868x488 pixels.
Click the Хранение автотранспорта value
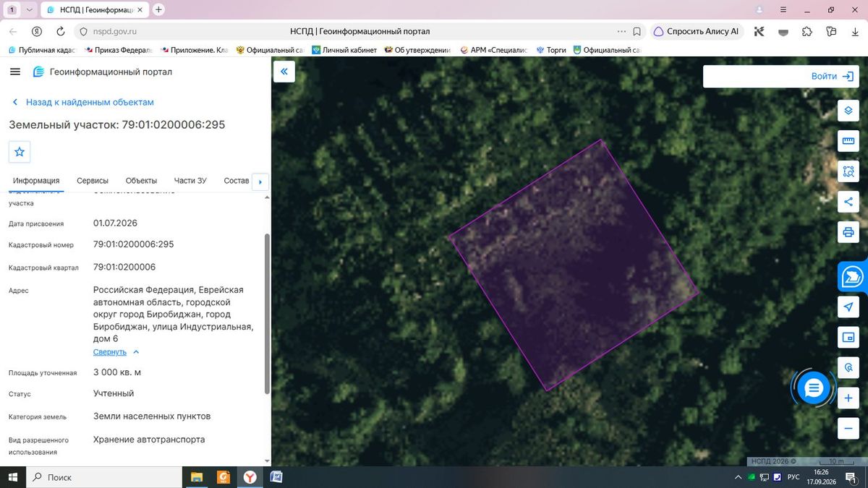(149, 440)
